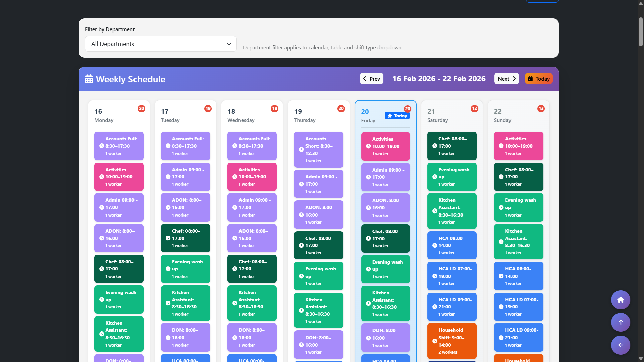Click the scroll-to-top arrow button
The width and height of the screenshot is (644, 362).
pyautogui.click(x=621, y=322)
